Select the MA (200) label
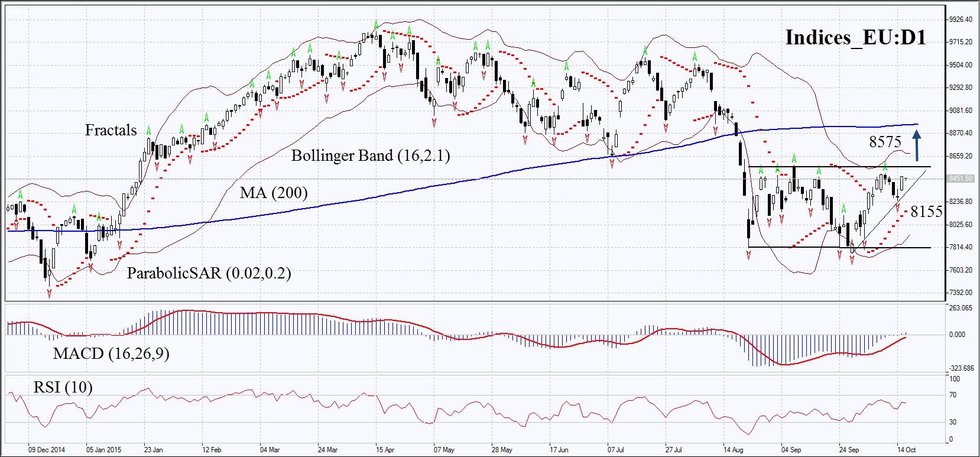This screenshot has width=980, height=457. [274, 193]
